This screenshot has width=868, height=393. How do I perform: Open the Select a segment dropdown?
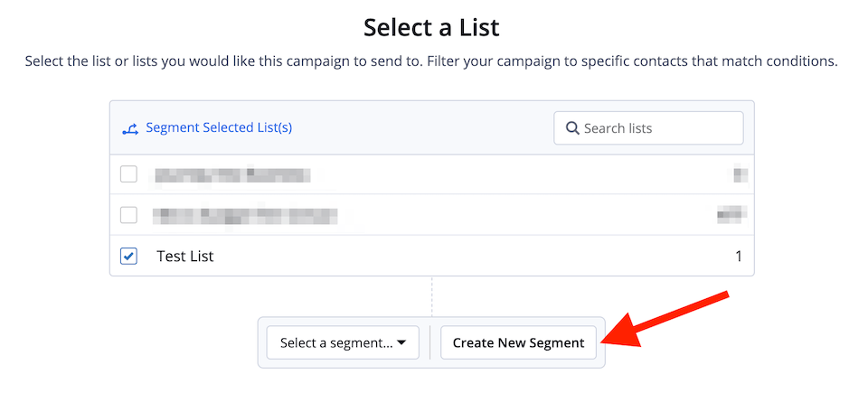pyautogui.click(x=343, y=342)
